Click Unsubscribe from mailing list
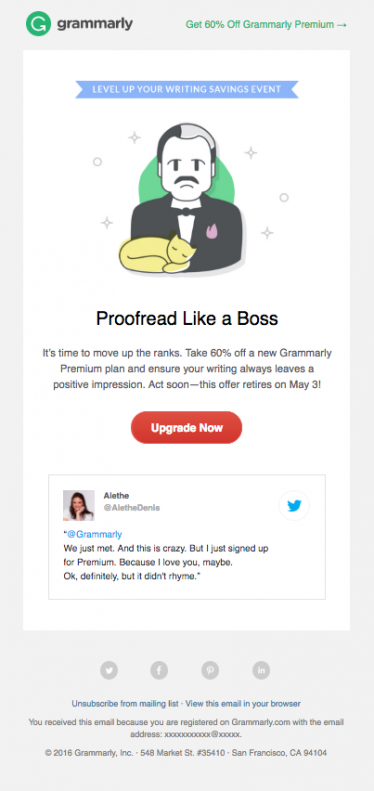This screenshot has height=791, width=374. (x=125, y=703)
